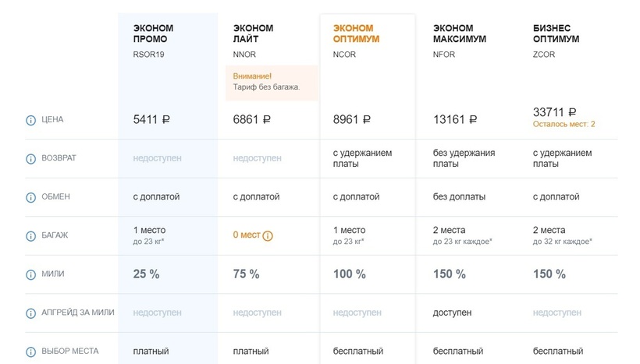Choose the 6861 ₽ price
The image size is (640, 364).
click(251, 120)
